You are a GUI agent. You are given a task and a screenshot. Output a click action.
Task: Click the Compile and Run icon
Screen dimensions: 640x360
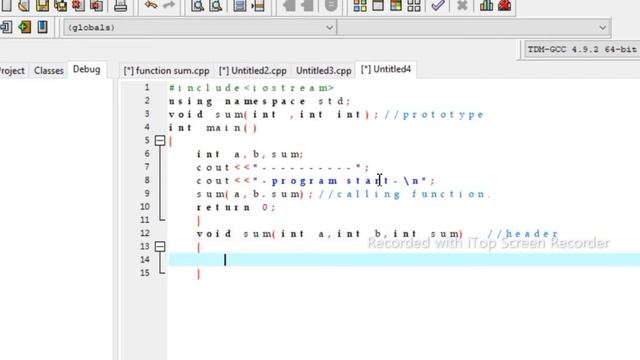pyautogui.click(x=396, y=5)
